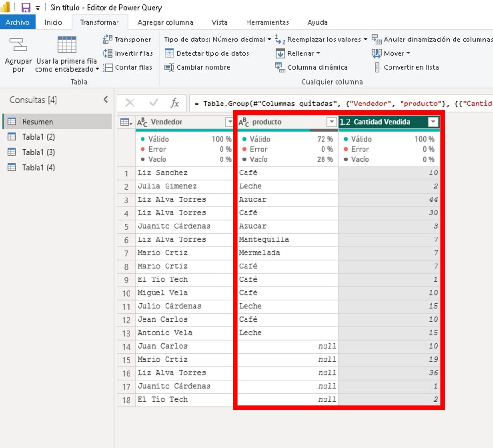This screenshot has width=493, height=448.
Task: Open the Archivo menu
Action: [17, 22]
